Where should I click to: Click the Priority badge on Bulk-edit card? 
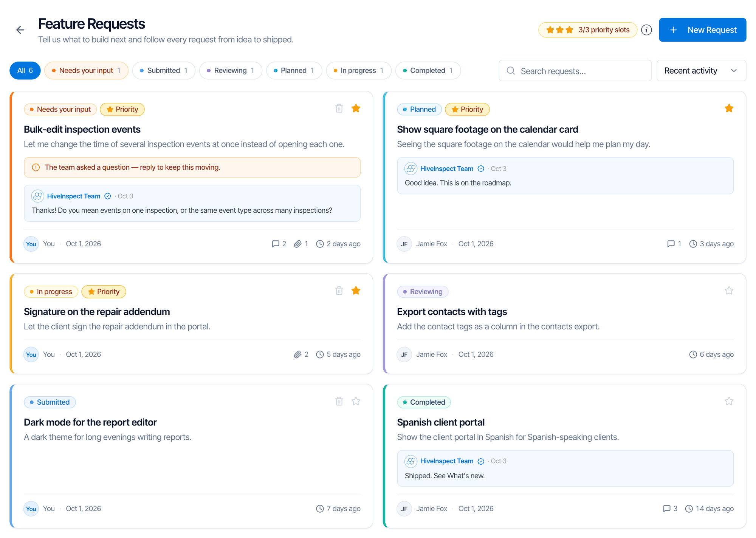122,110
